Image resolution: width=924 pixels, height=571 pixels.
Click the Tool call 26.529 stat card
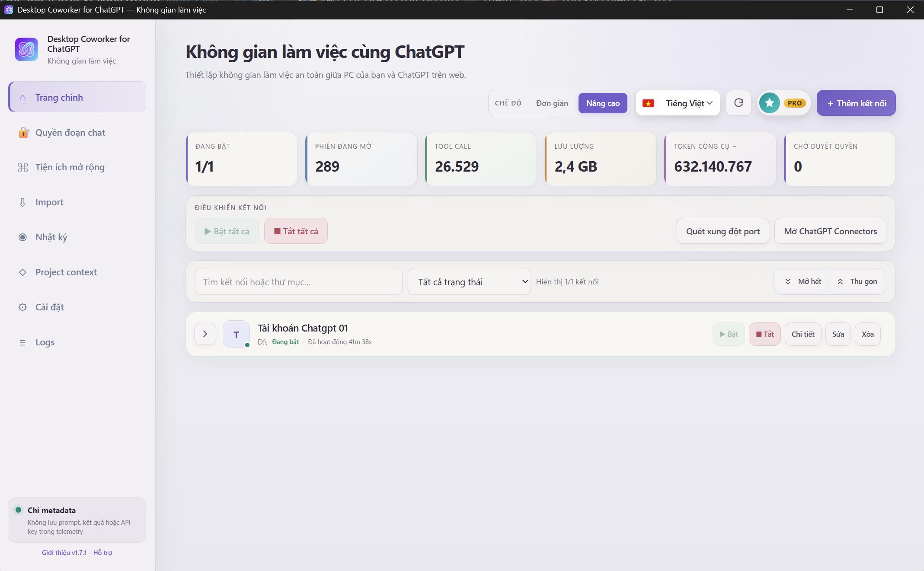[x=481, y=159]
